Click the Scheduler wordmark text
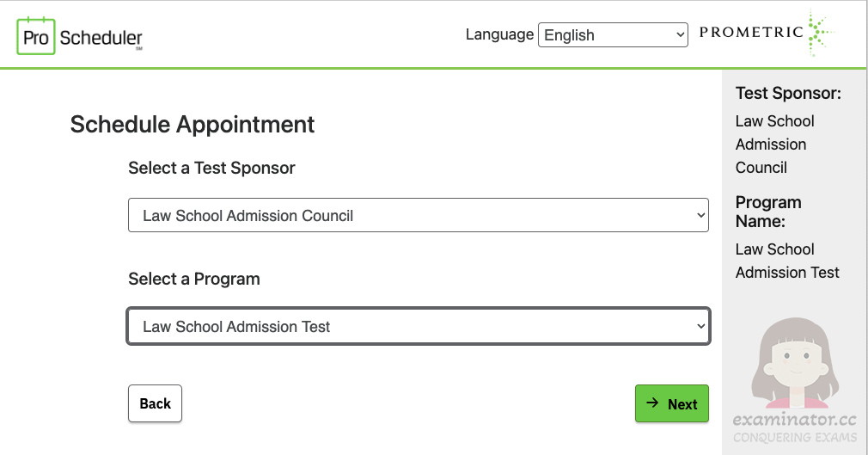The width and height of the screenshot is (868, 455). click(x=101, y=38)
